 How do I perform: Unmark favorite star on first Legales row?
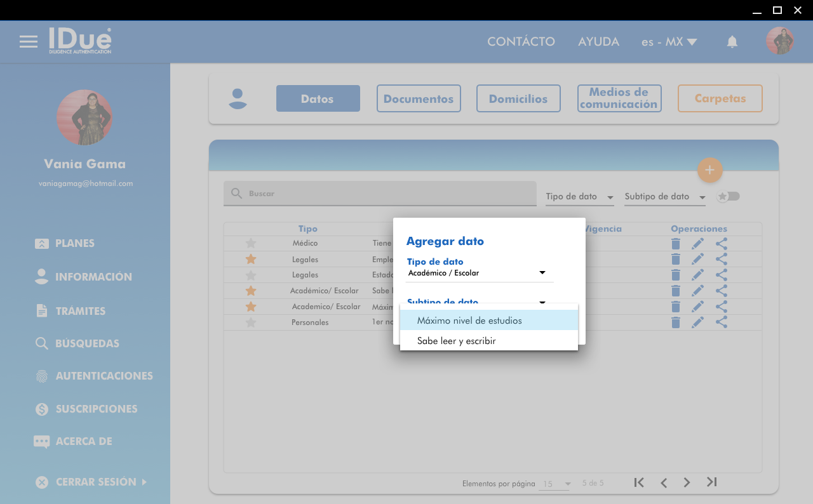(x=251, y=259)
